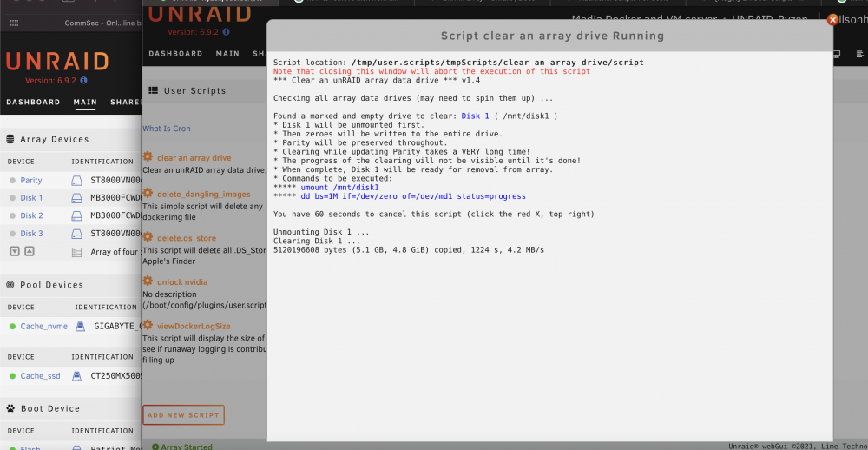Click the Disk 3 drive icon

click(76, 234)
